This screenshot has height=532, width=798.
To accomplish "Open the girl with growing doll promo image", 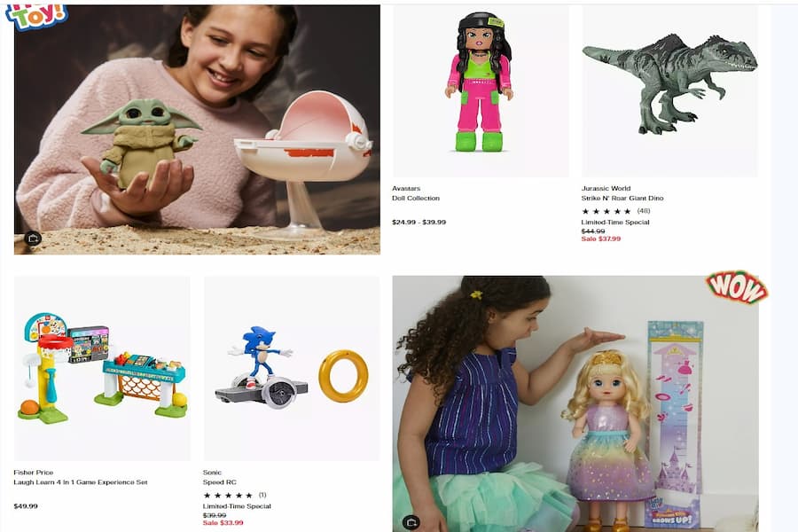I will 575,403.
